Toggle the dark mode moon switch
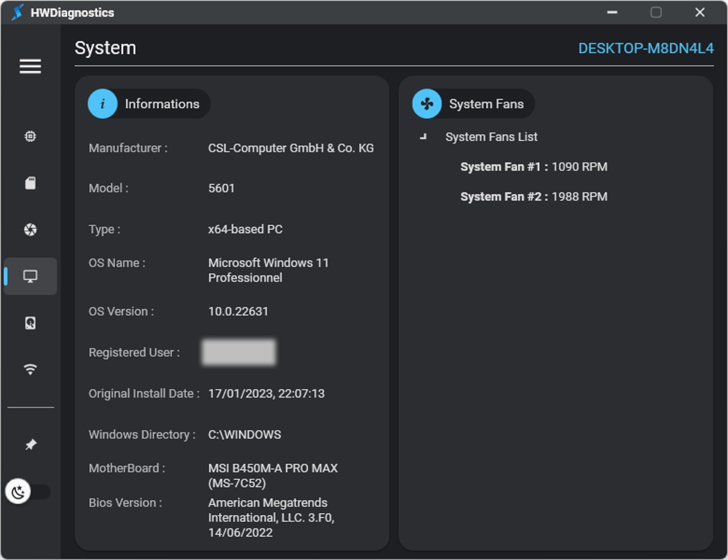Image resolution: width=728 pixels, height=560 pixels. (27, 492)
